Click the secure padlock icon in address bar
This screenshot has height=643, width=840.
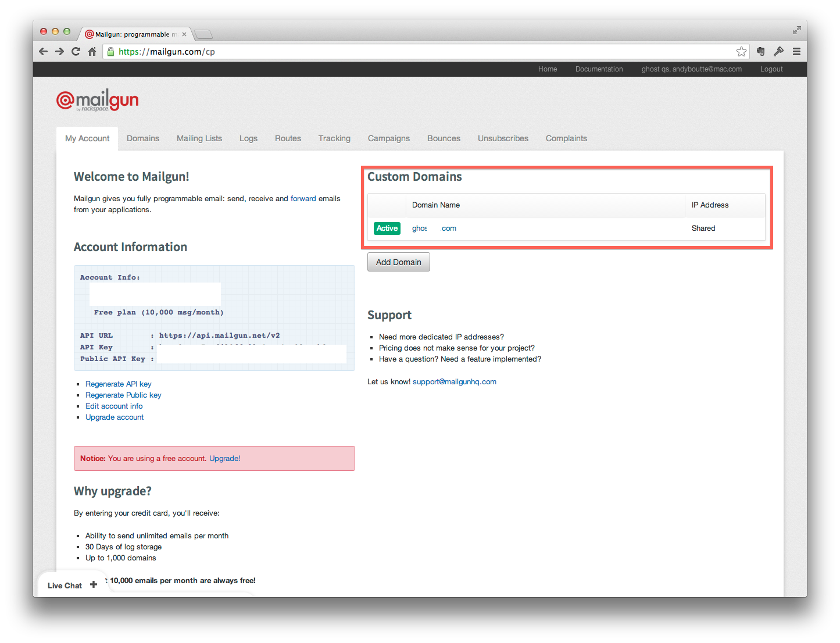(111, 52)
